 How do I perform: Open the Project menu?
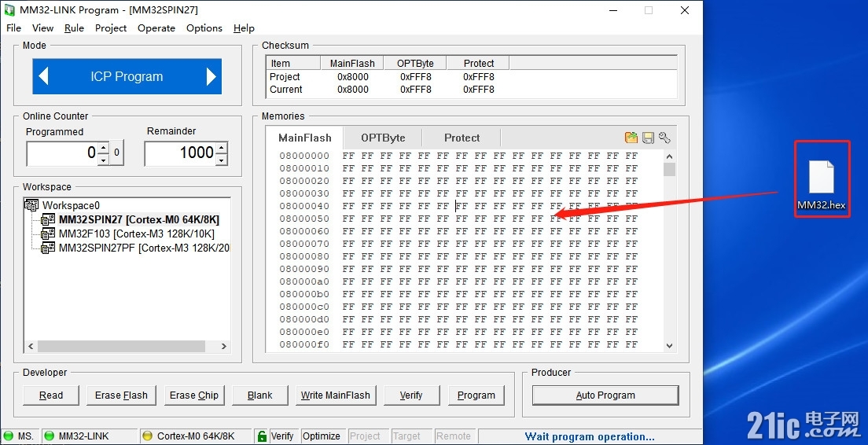point(111,28)
